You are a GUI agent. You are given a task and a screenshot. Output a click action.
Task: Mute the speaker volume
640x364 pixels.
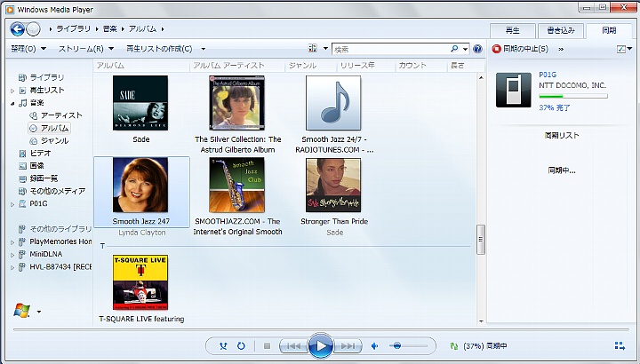[x=375, y=346]
